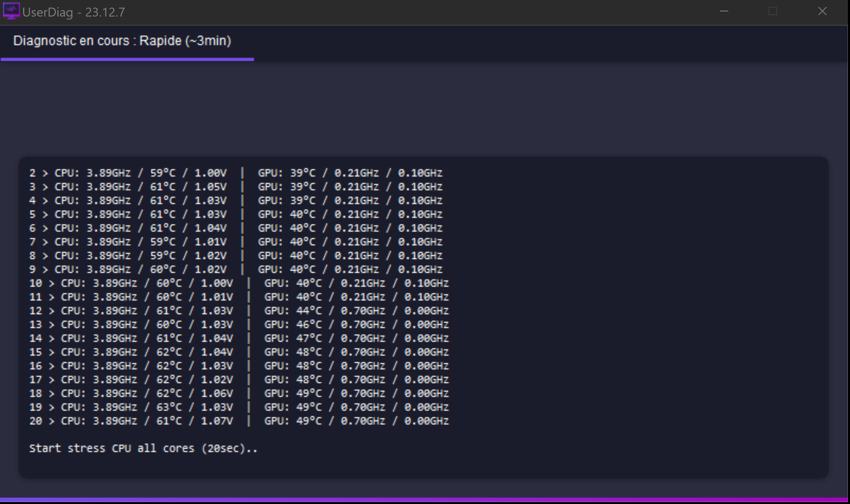The image size is (850, 504).
Task: Click the purple tab progress underline
Action: pos(127,59)
